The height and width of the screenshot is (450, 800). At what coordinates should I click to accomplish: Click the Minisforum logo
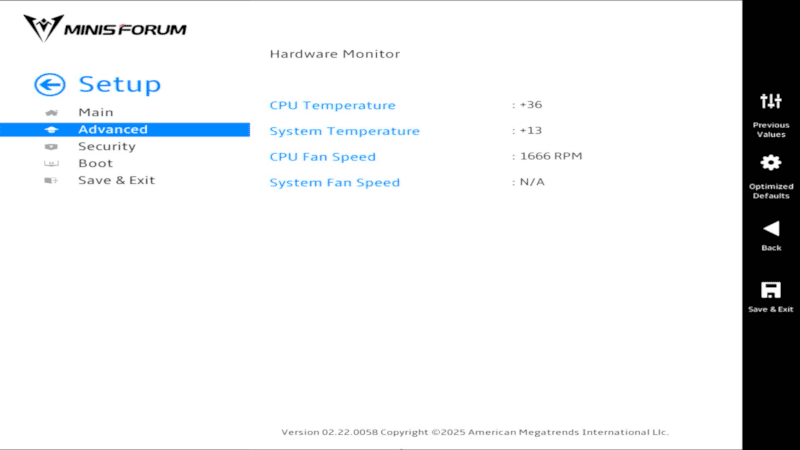[105, 28]
